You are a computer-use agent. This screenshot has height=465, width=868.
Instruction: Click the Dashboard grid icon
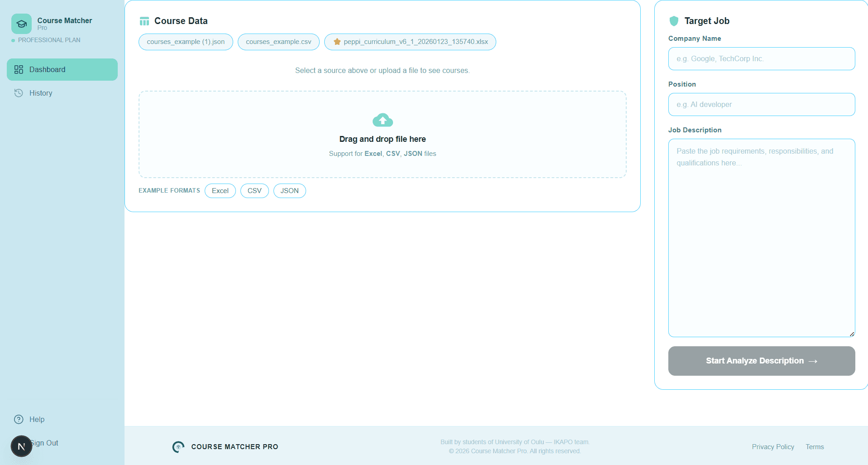point(19,69)
